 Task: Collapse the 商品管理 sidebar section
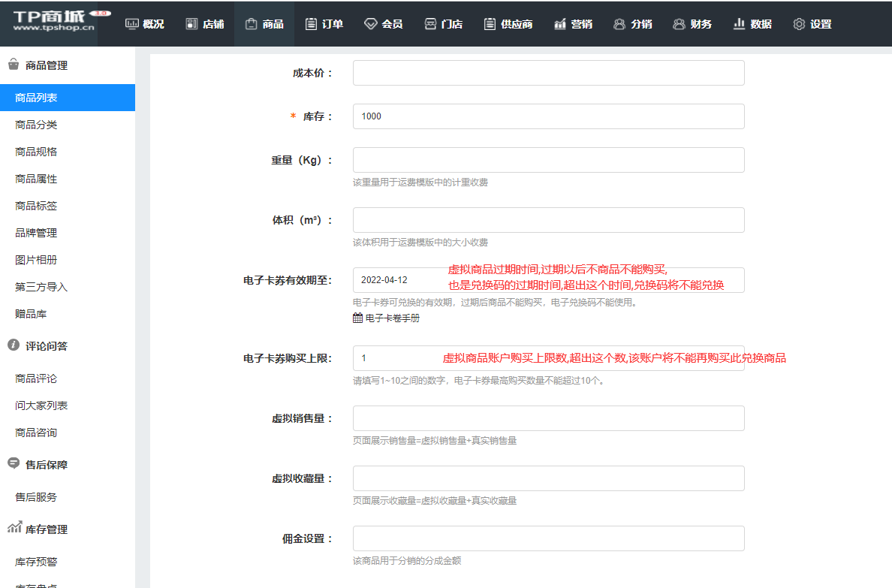[45, 65]
